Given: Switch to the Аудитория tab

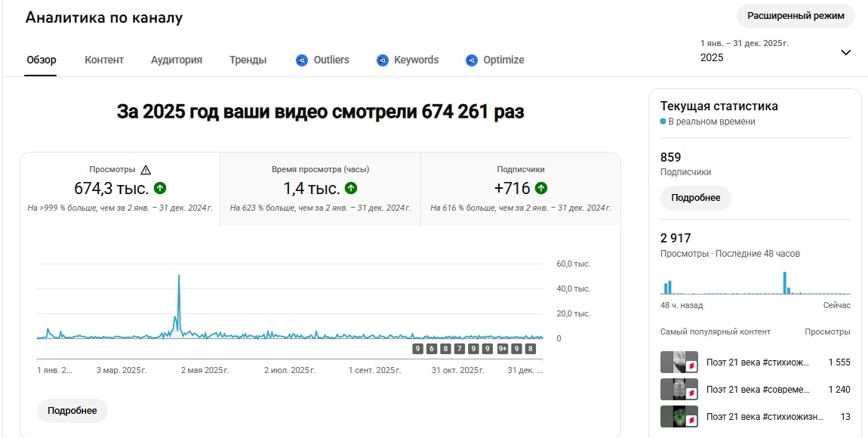Looking at the screenshot, I should [177, 60].
